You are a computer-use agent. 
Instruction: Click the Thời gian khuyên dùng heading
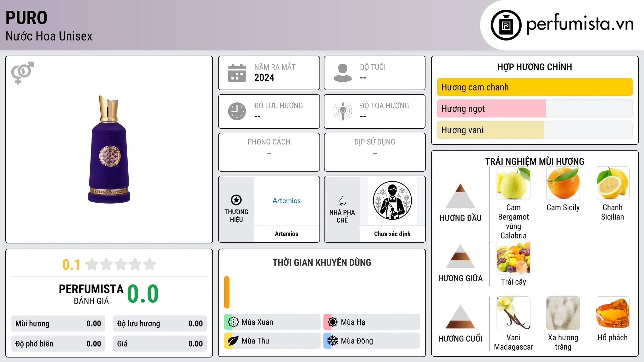pyautogui.click(x=322, y=262)
